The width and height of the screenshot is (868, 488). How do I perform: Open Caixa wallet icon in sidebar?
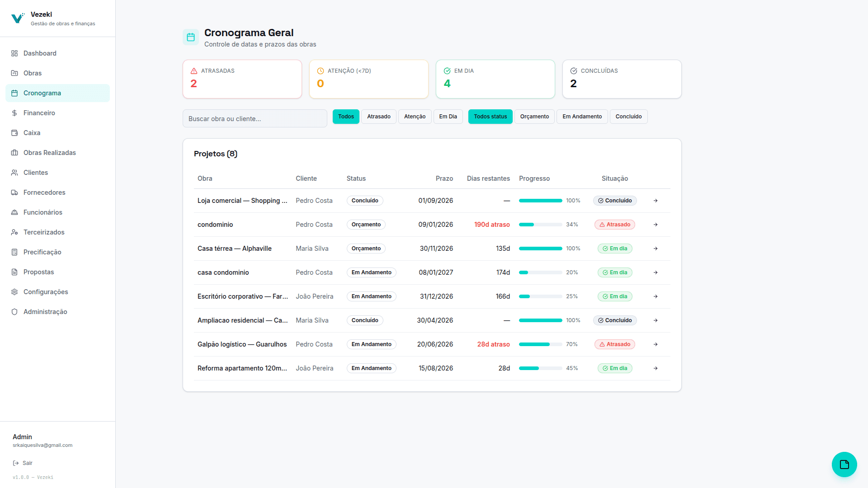tap(14, 133)
